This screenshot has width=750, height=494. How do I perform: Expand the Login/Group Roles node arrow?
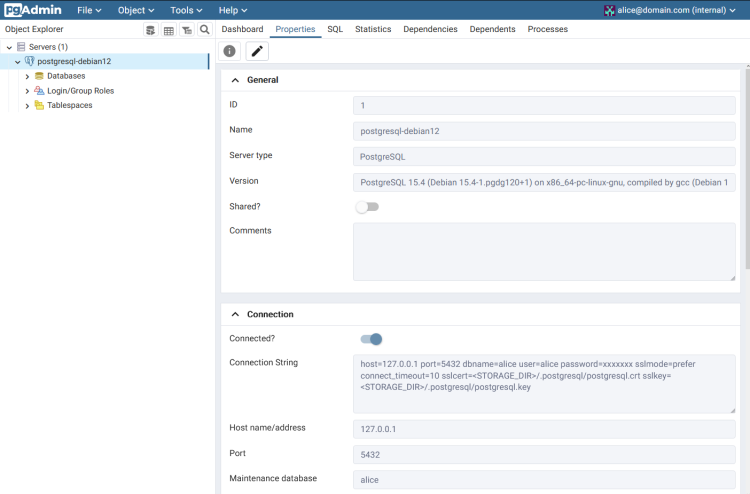click(27, 91)
